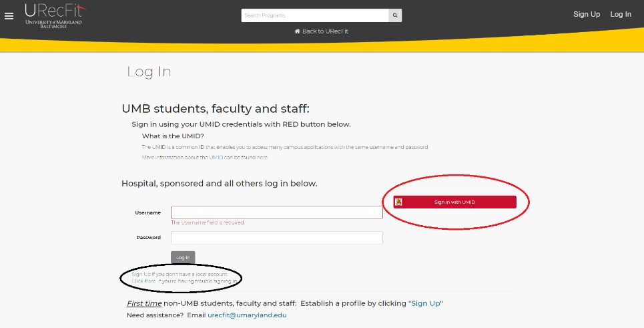Click the home icon beside Back to URecFit
Viewport: 644px width, 328px height.
point(297,31)
